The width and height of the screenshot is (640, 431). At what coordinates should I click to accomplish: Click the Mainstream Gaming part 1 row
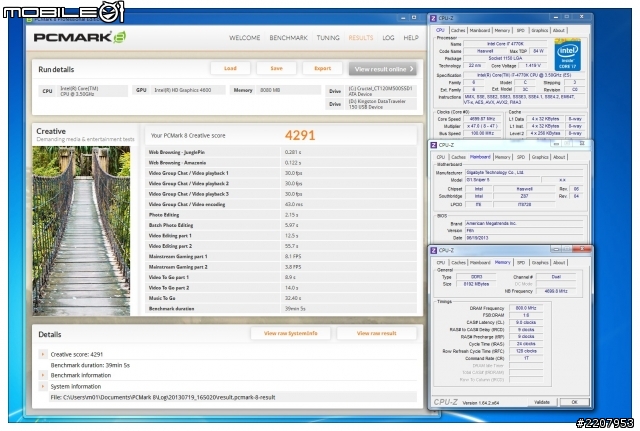tap(281, 257)
